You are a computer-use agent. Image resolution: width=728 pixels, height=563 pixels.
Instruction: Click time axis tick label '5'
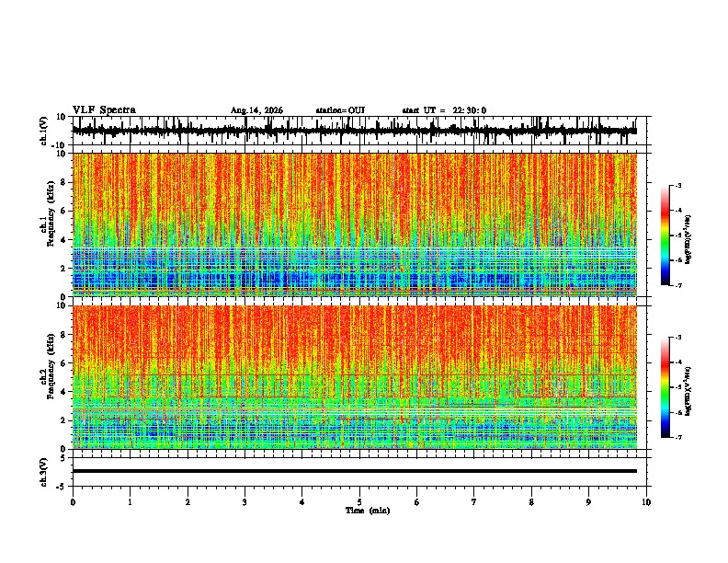[359, 502]
